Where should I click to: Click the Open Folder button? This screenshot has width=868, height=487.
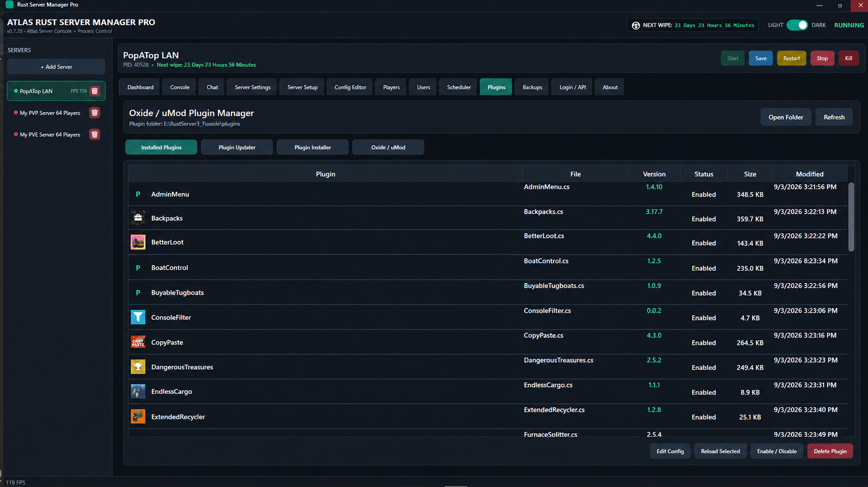[x=786, y=117]
